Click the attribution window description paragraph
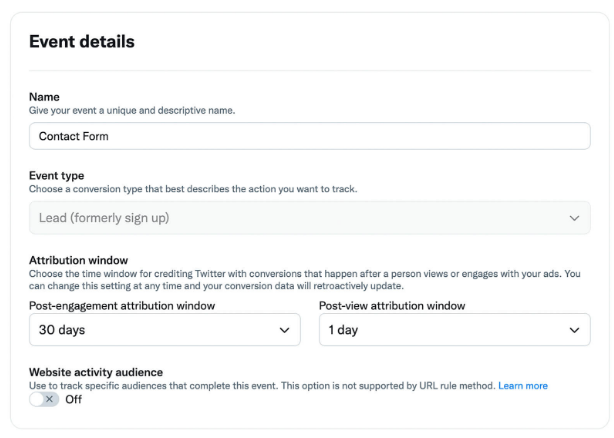614x438 pixels. pyautogui.click(x=300, y=279)
